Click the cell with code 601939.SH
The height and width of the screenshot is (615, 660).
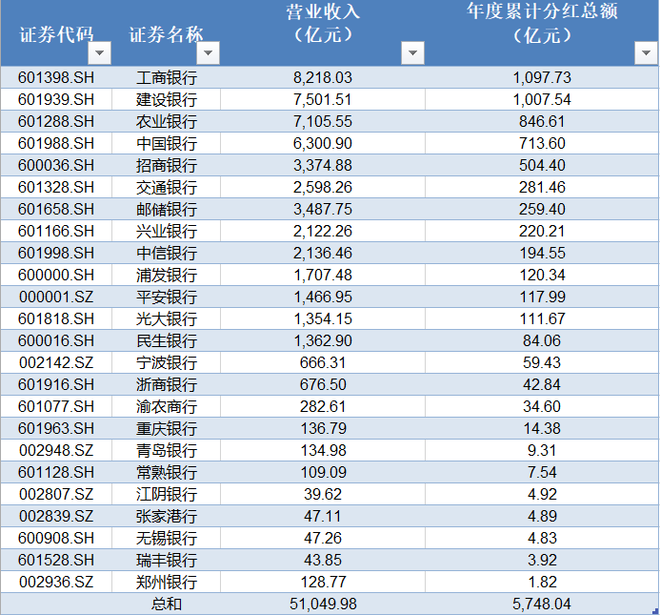click(x=57, y=100)
